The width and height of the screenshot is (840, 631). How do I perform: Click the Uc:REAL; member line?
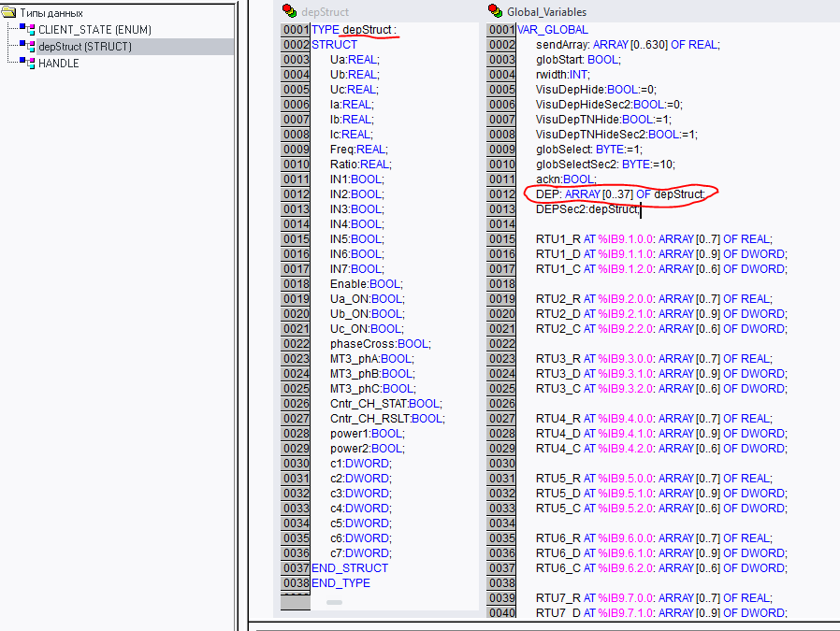coord(355,90)
